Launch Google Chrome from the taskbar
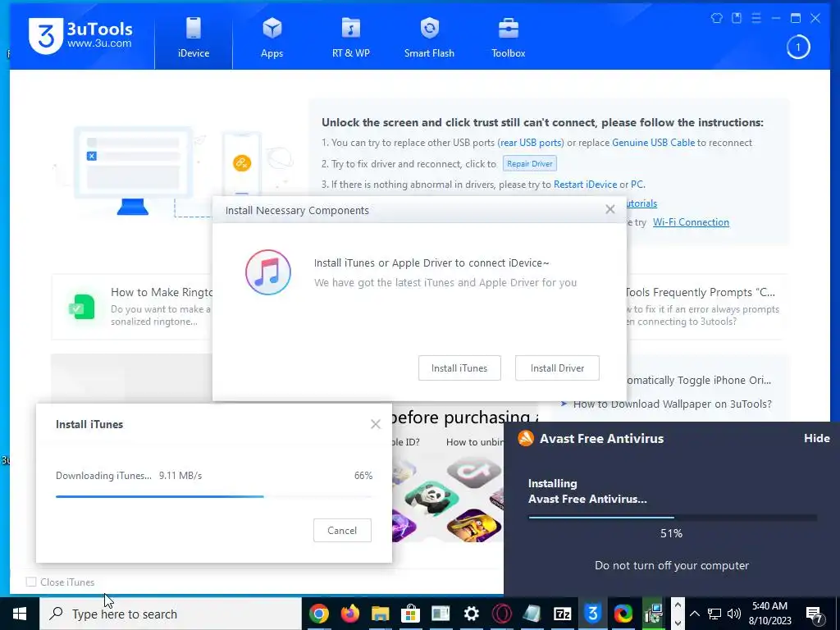Viewport: 840px width, 630px height. (318, 614)
